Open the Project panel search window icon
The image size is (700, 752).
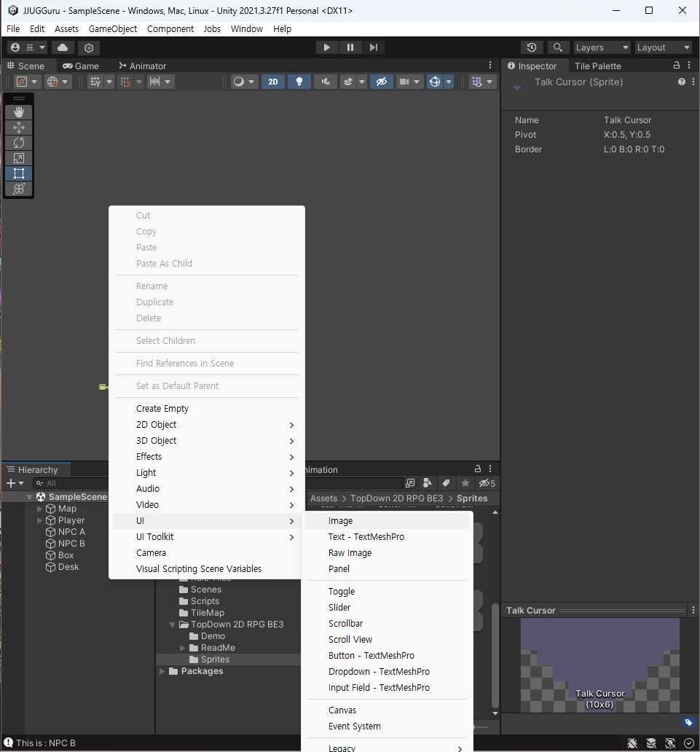410,483
